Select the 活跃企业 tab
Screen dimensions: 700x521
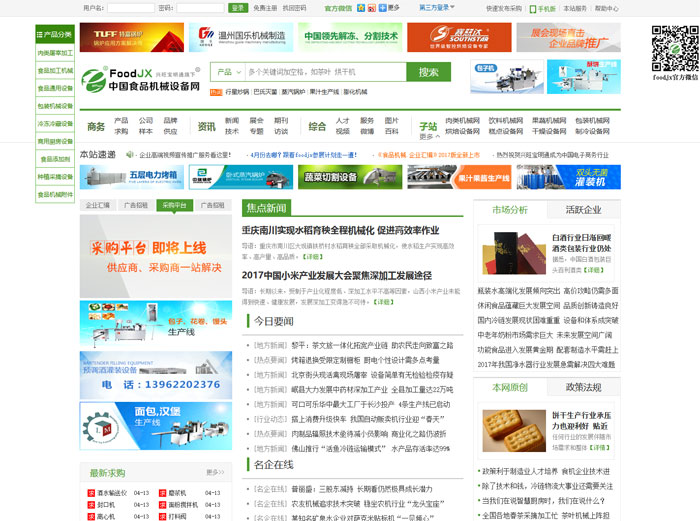pyautogui.click(x=583, y=210)
